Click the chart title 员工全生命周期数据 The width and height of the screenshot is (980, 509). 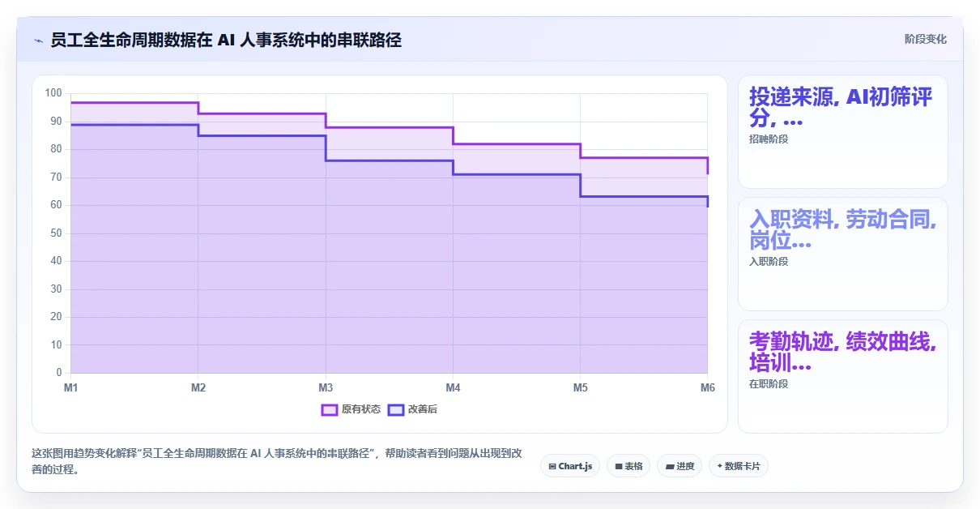tap(226, 40)
